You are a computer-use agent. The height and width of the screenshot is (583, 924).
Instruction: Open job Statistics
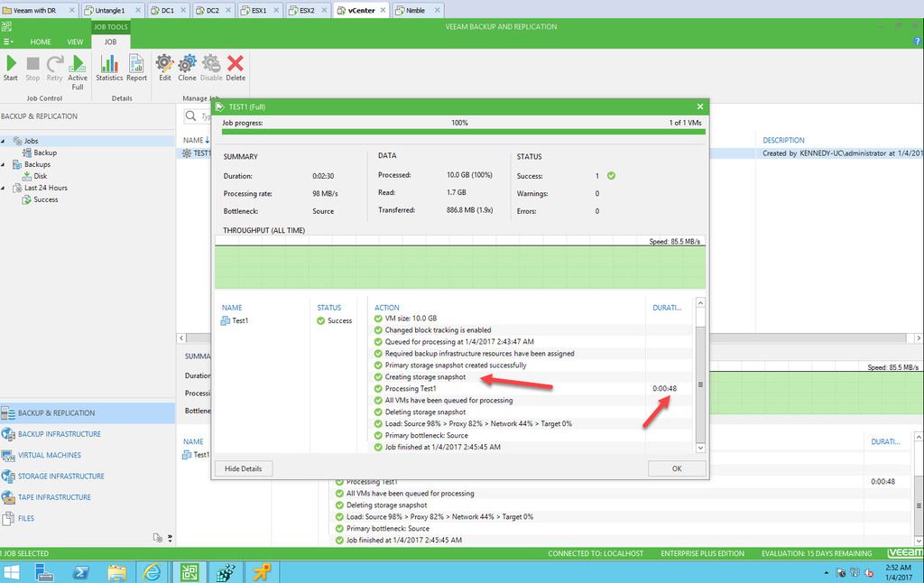[109, 68]
